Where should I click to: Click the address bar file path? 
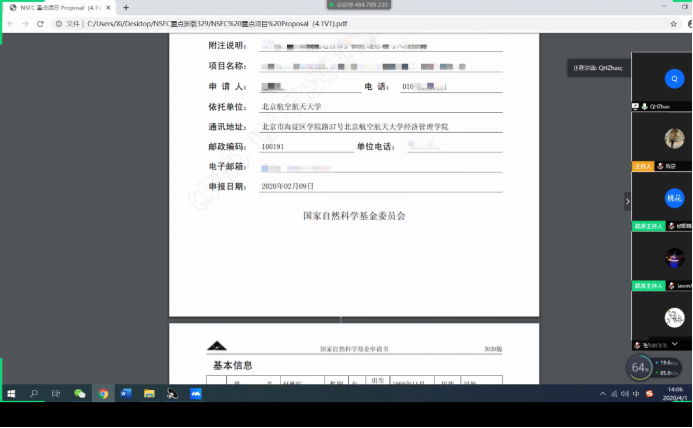tap(250, 23)
